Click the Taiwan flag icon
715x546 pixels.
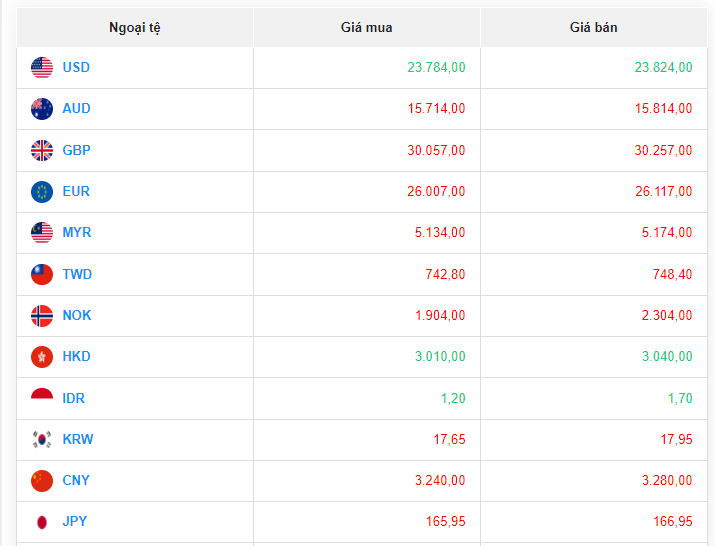tap(42, 275)
